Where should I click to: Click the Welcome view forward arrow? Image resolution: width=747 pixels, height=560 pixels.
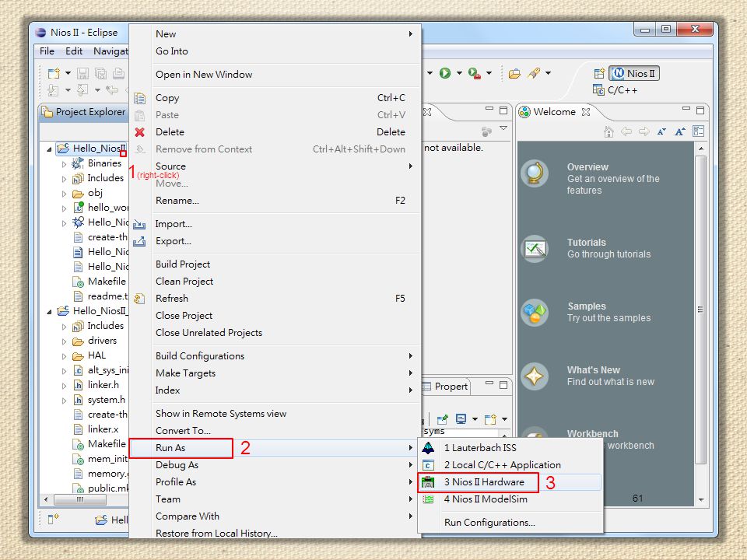tap(644, 131)
